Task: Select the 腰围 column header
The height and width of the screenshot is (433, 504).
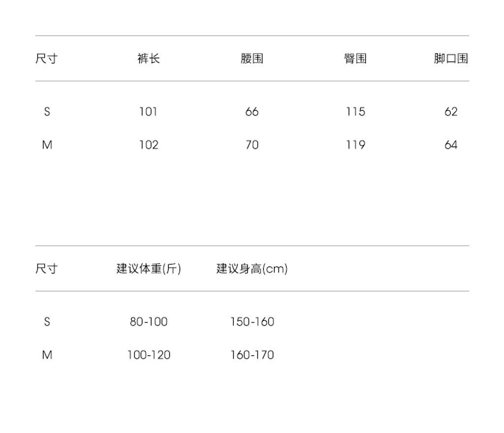Action: pos(252,59)
